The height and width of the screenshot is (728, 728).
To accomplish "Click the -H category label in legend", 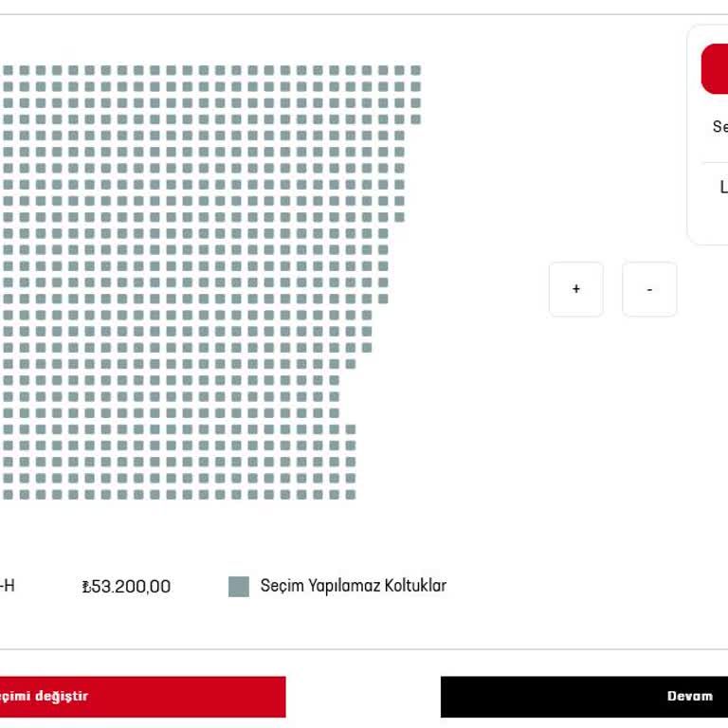I will pos(8,586).
